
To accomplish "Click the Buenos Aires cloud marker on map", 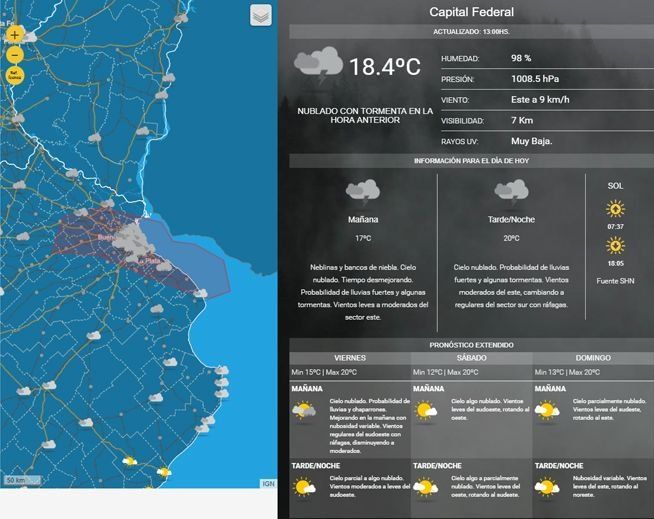I will pyautogui.click(x=126, y=238).
